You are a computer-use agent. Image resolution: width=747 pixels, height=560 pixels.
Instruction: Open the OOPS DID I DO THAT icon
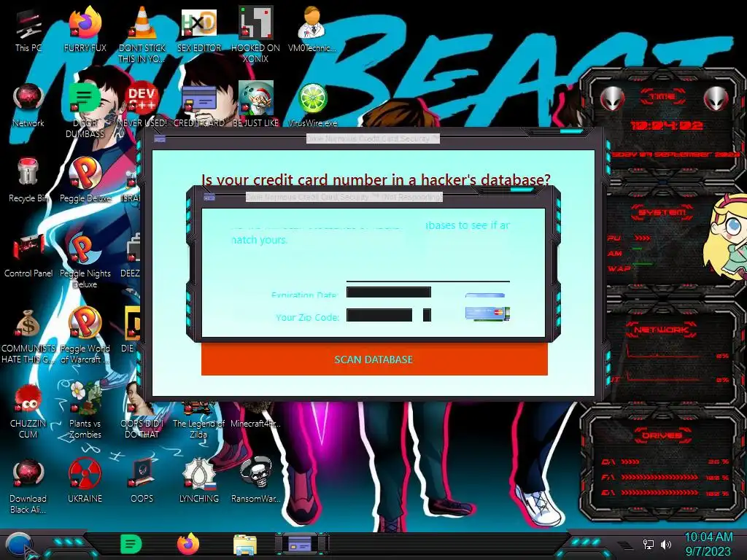coord(142,411)
